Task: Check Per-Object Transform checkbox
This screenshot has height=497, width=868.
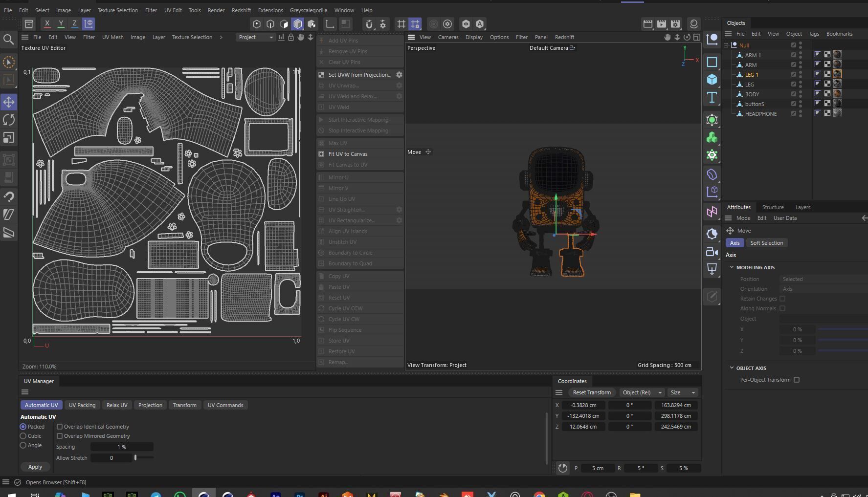Action: 797,380
